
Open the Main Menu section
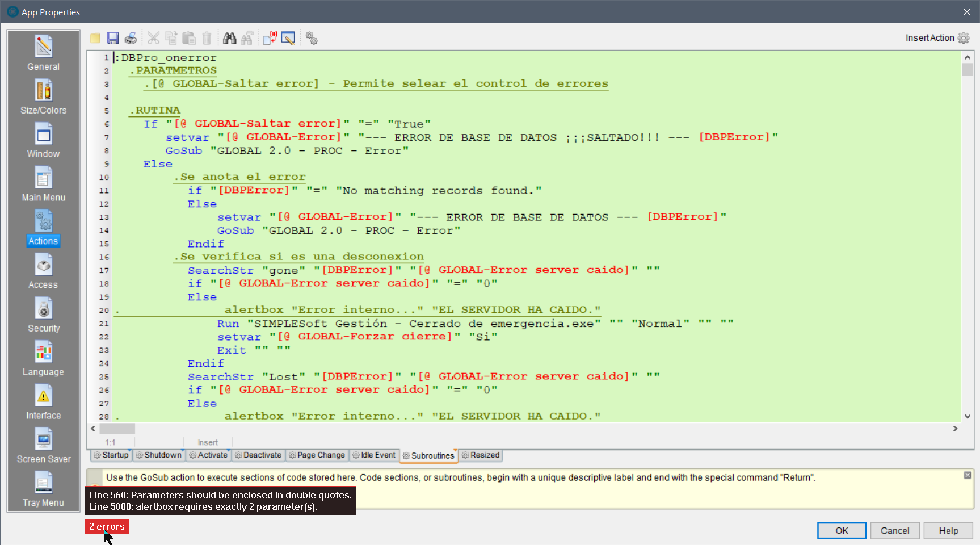point(44,185)
